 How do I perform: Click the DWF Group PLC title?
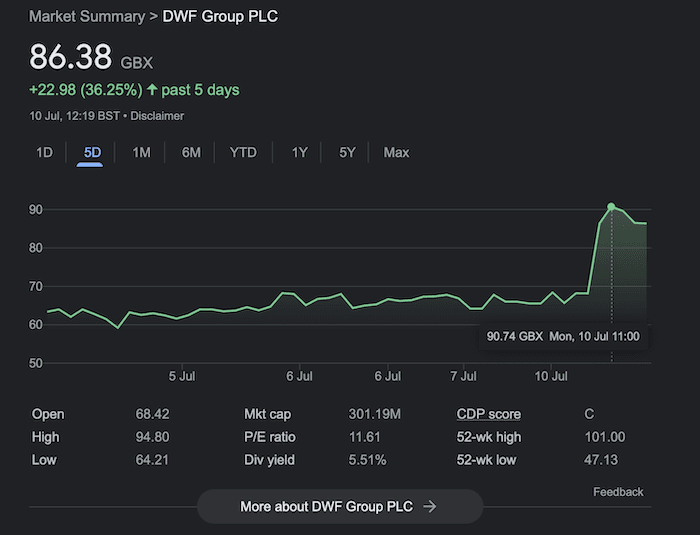click(220, 17)
